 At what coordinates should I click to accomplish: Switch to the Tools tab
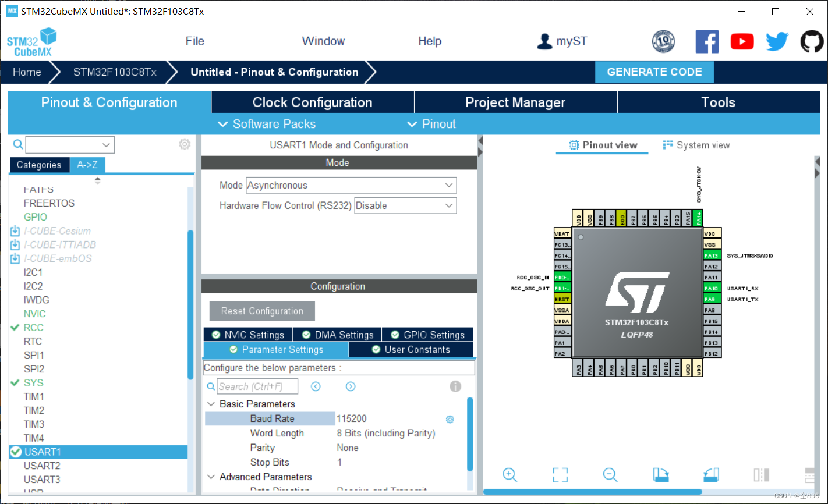pyautogui.click(x=719, y=102)
